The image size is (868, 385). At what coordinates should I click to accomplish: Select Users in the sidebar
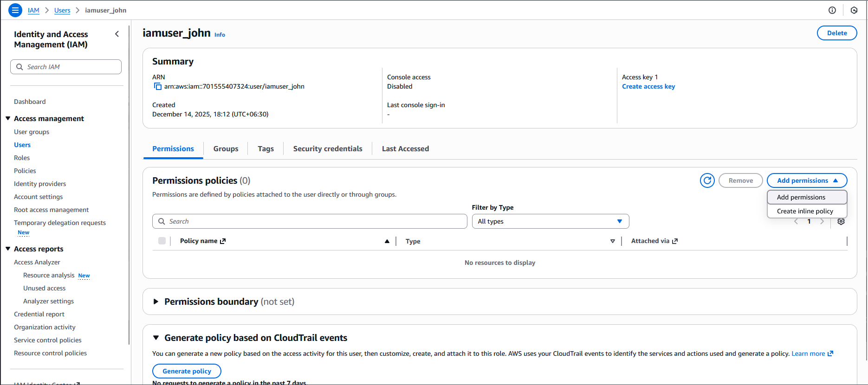[x=22, y=145]
